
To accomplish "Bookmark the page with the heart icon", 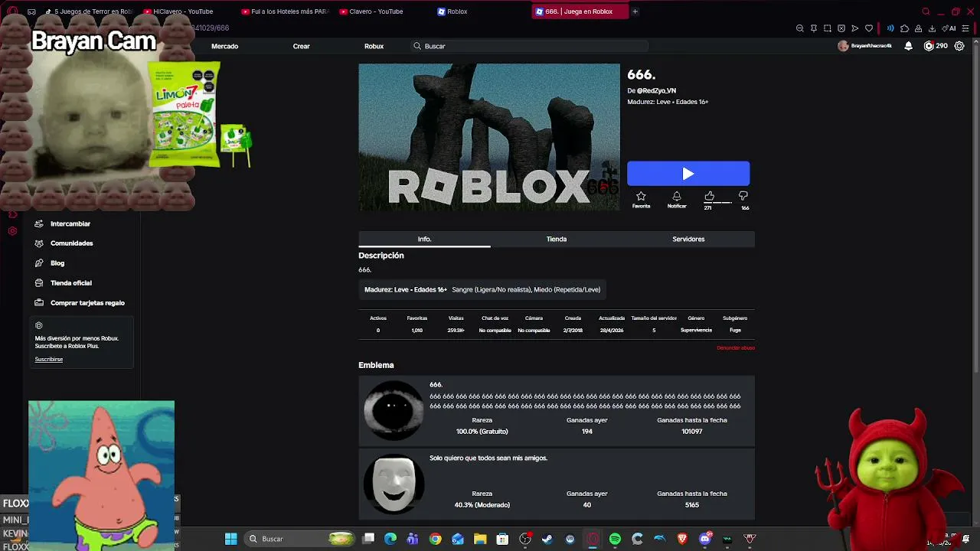I will tap(869, 28).
